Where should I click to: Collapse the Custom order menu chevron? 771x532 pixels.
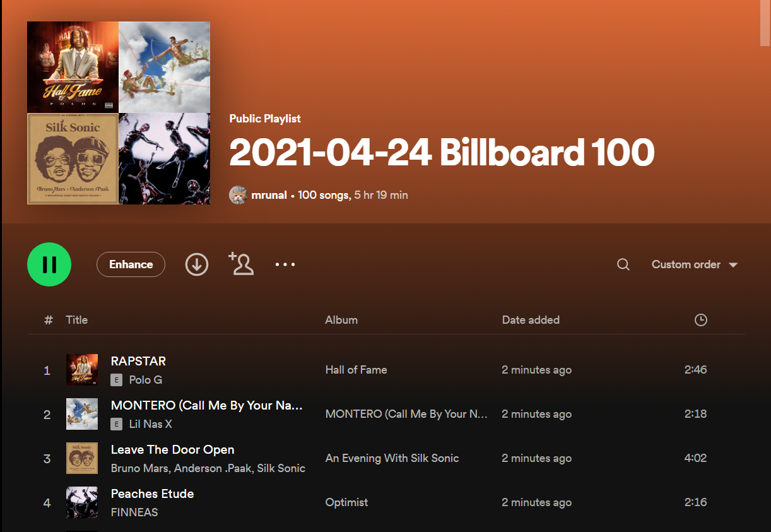(733, 264)
